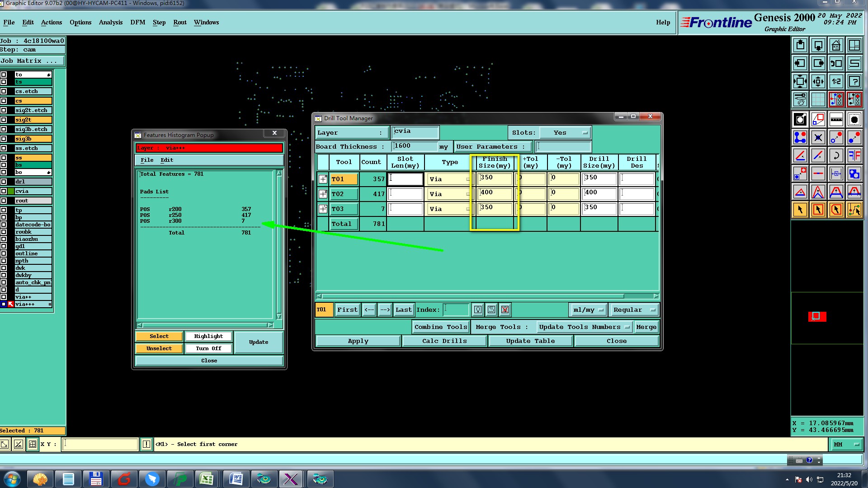Image resolution: width=868 pixels, height=488 pixels.
Task: Toggle checkbox for the outline layer
Action: click(4, 253)
